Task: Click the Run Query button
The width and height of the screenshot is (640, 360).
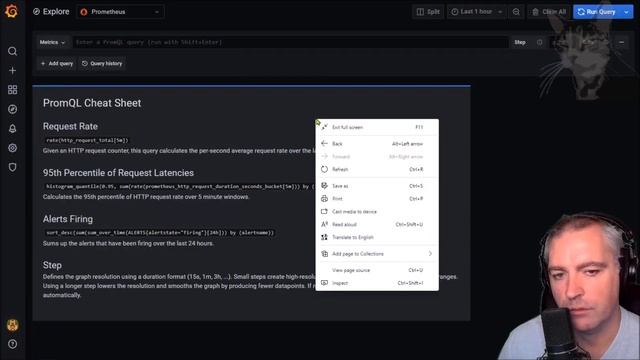Action: click(597, 12)
